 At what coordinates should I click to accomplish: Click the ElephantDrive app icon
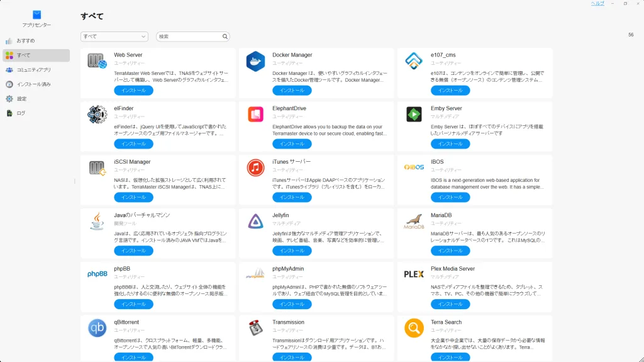[x=255, y=115]
